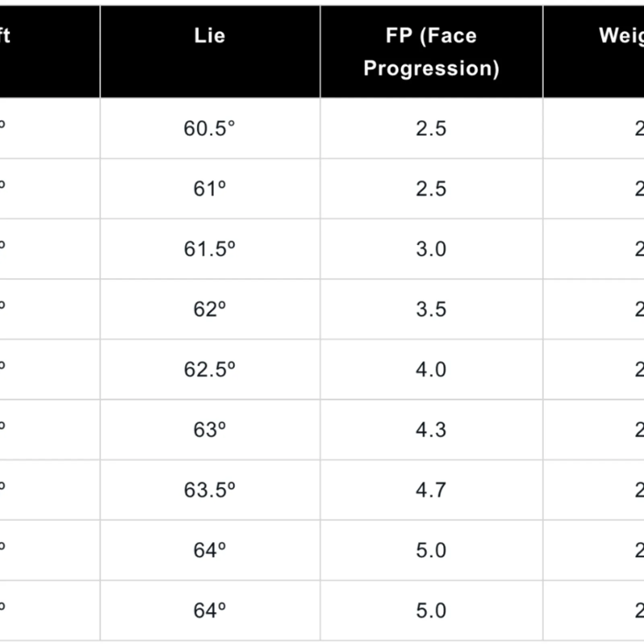
Task: Select the 61° Lie cell
Action: pyautogui.click(x=209, y=189)
